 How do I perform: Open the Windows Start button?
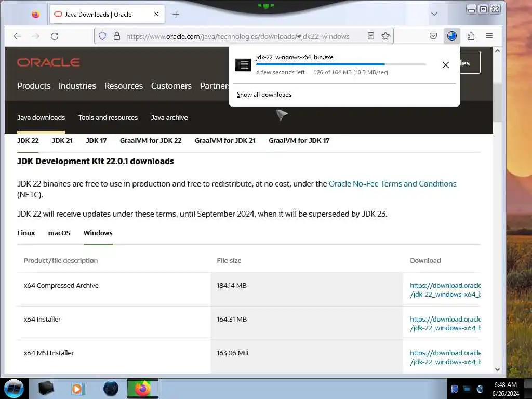[x=14, y=389]
